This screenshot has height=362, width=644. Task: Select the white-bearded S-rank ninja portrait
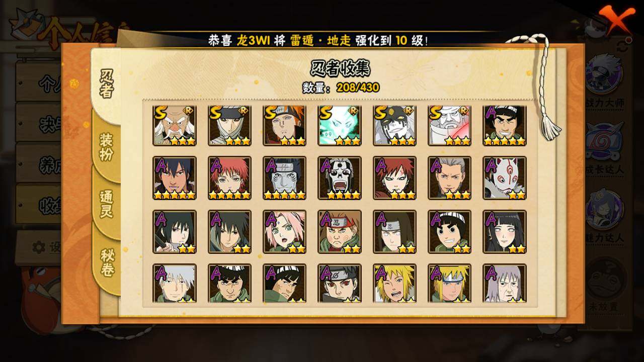click(175, 126)
